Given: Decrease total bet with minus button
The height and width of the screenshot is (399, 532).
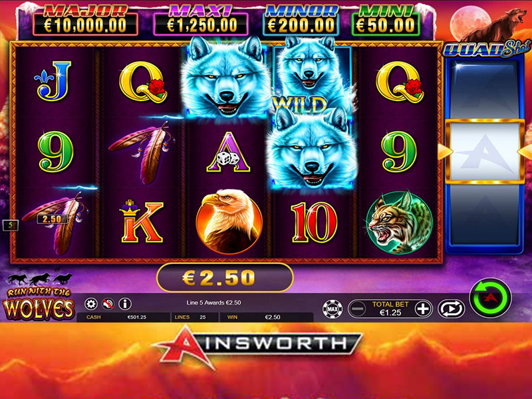Looking at the screenshot, I should pyautogui.click(x=358, y=309).
